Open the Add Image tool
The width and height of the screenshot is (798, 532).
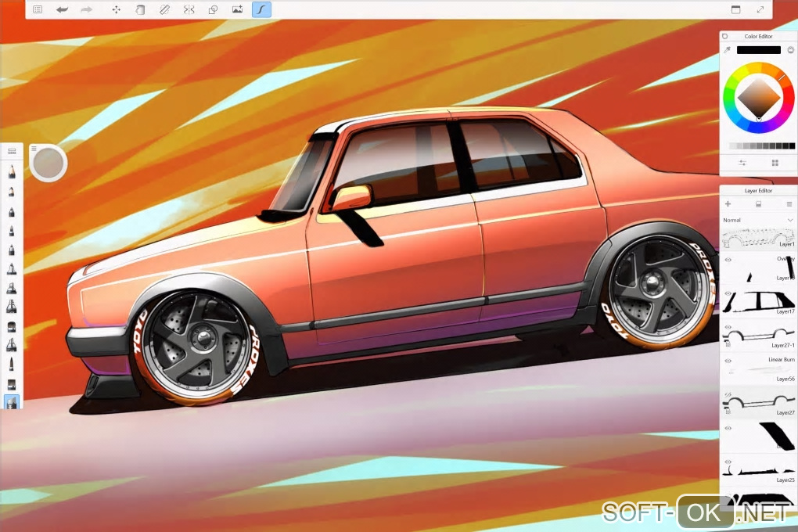[237, 9]
